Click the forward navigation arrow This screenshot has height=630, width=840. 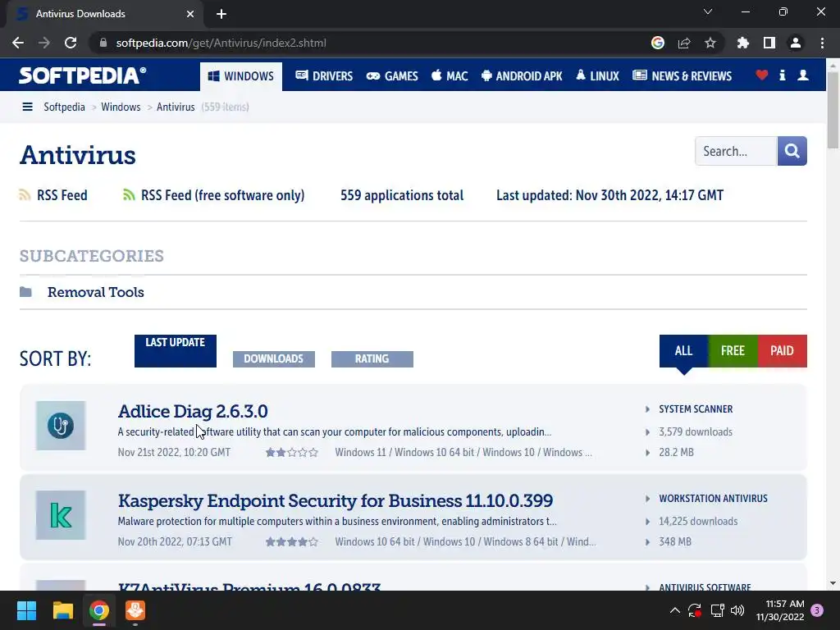coord(44,43)
